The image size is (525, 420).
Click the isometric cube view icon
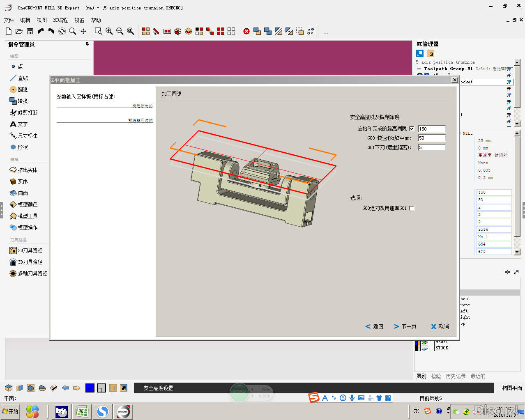[x=9, y=388]
